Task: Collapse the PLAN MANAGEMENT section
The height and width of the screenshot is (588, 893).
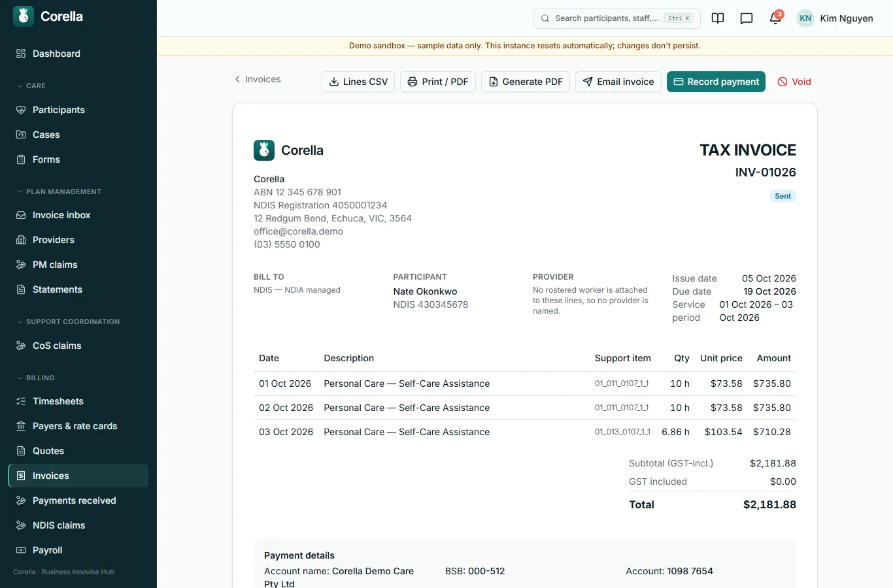Action: [x=59, y=191]
